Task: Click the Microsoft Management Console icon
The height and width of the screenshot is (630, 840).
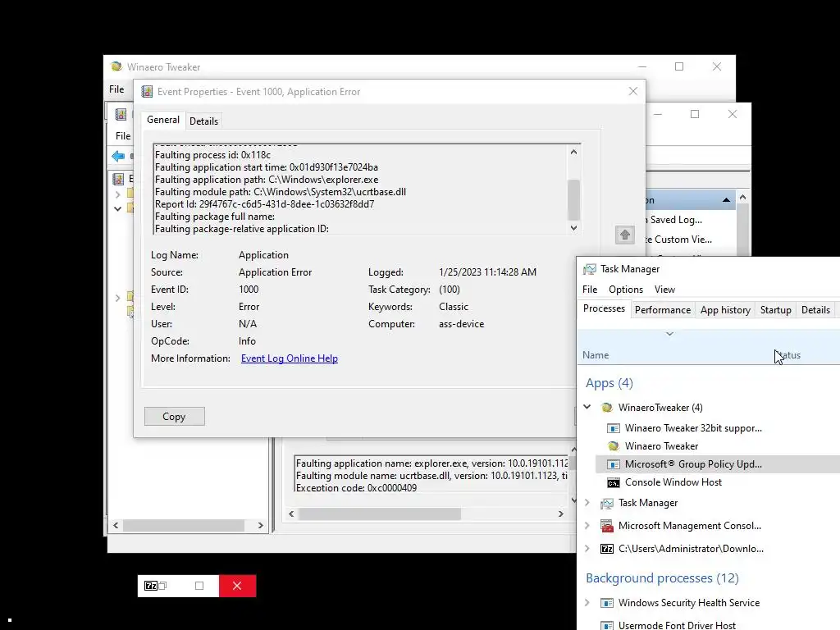Action: [x=607, y=526]
